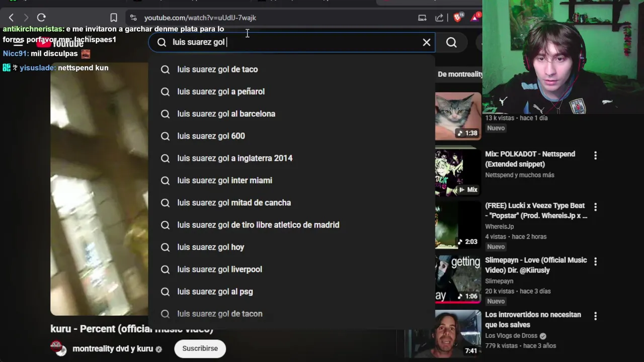Click chat username yisuslade
This screenshot has height=362, width=644.
[38, 68]
